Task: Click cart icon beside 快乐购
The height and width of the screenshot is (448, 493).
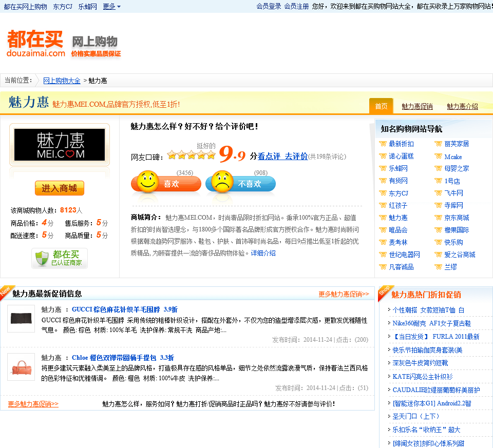Action: 438,242
